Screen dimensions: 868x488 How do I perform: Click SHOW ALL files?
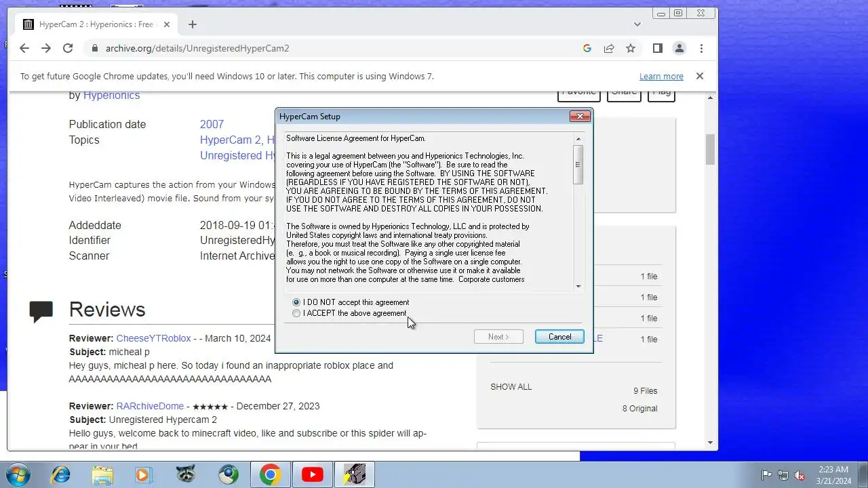[x=511, y=387]
